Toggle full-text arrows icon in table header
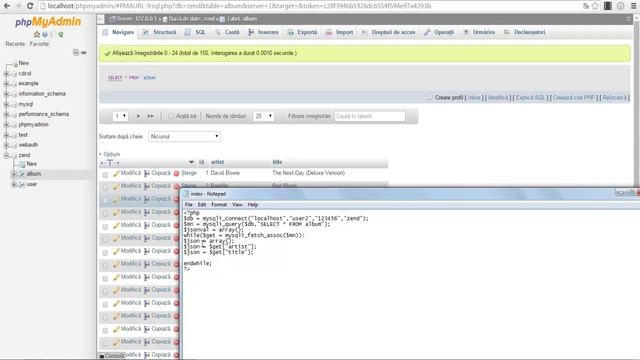 click(110, 163)
